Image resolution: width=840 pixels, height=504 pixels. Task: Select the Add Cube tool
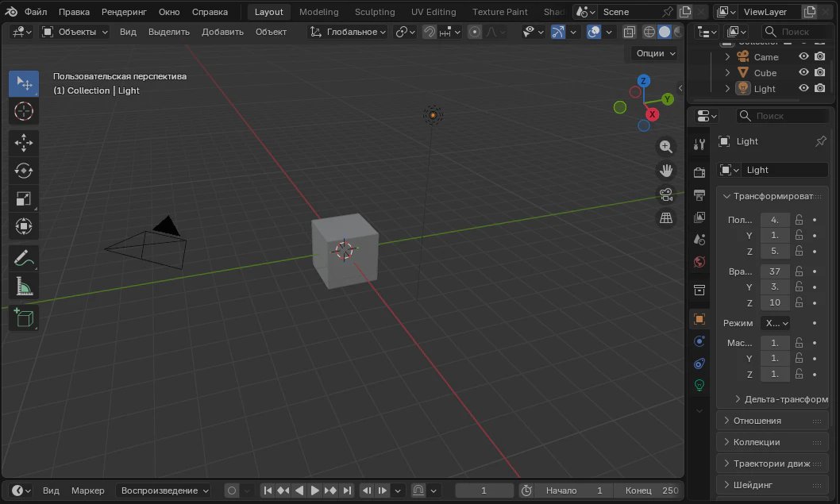24,317
